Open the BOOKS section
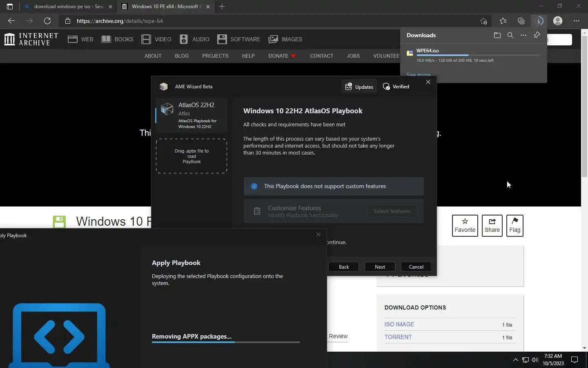 (117, 39)
